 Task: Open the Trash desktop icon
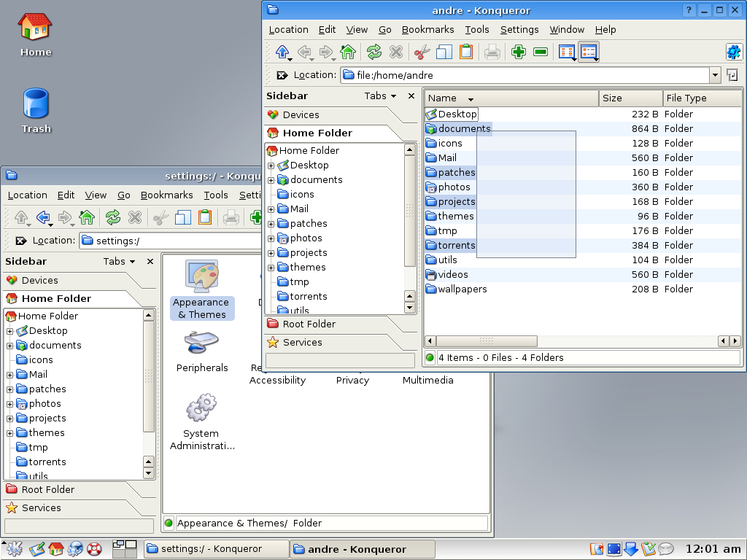pos(36,111)
